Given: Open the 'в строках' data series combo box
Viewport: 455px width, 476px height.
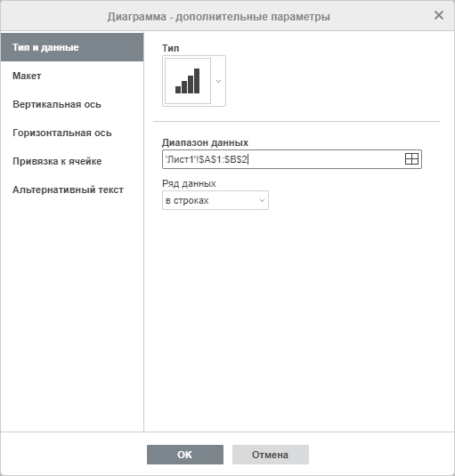Looking at the screenshot, I should pyautogui.click(x=215, y=200).
